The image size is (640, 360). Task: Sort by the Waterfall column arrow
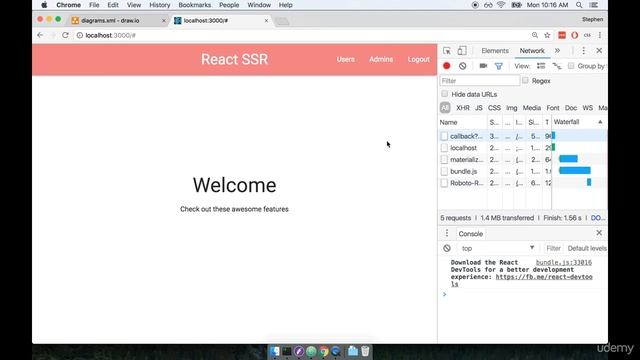tap(600, 122)
